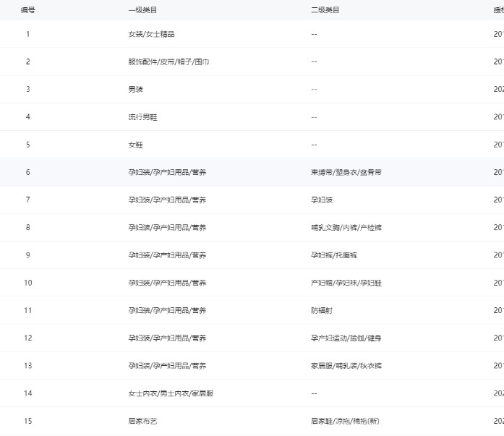Select row number 15 cell
Viewport: 504px width, 436px height.
click(28, 421)
